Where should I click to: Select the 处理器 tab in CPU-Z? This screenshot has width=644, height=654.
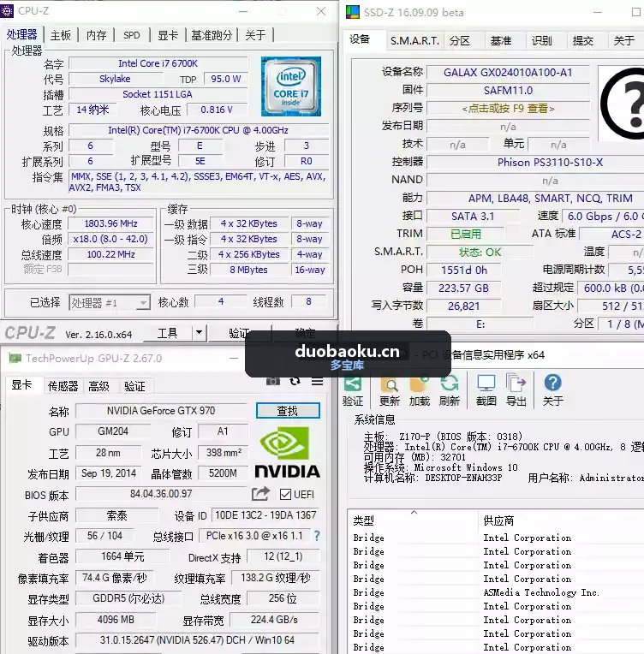21,34
